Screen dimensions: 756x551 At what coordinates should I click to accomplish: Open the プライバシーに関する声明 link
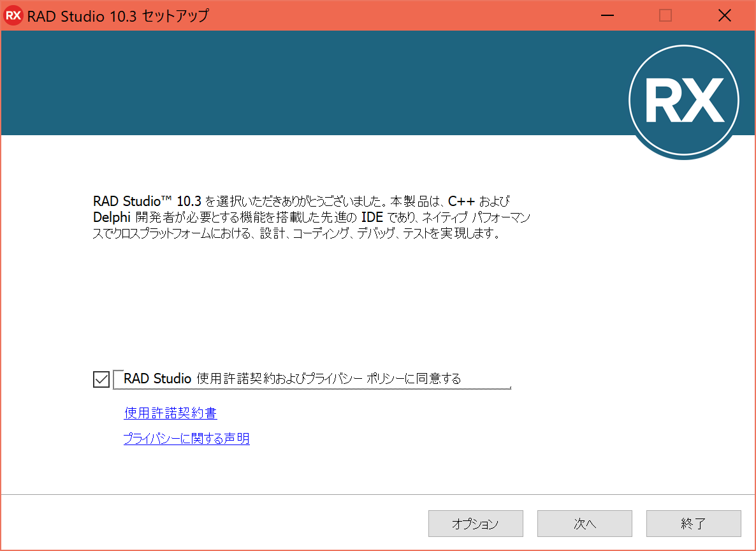(x=187, y=438)
